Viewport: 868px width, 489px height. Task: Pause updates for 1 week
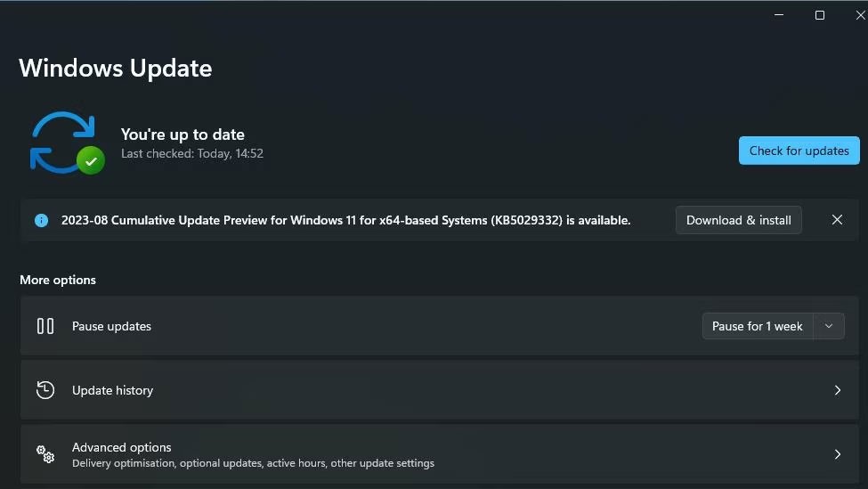(x=758, y=326)
